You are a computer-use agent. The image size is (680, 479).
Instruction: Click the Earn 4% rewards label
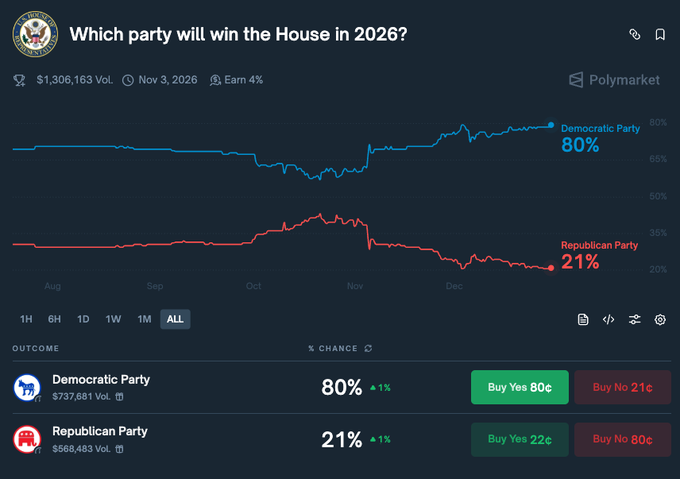point(236,79)
